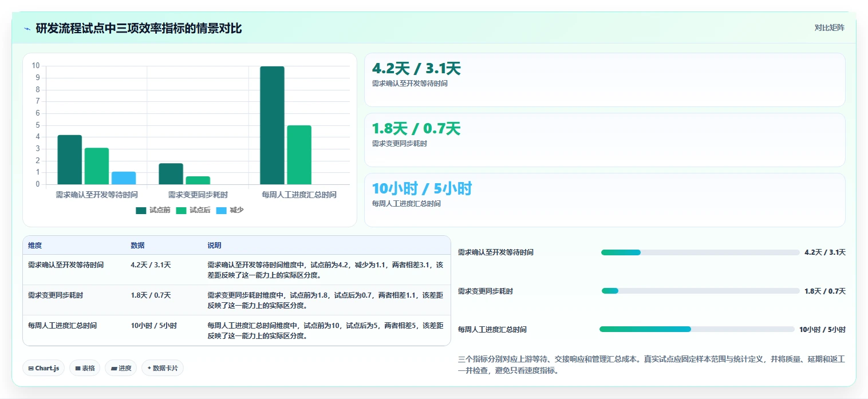Click progress value 4.2天 / 3.1天

(x=825, y=252)
